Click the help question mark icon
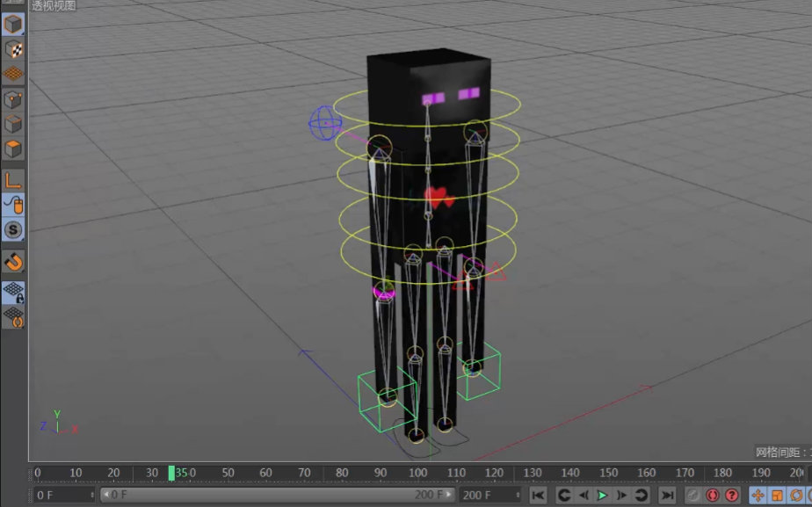The width and height of the screenshot is (812, 507). tap(731, 496)
